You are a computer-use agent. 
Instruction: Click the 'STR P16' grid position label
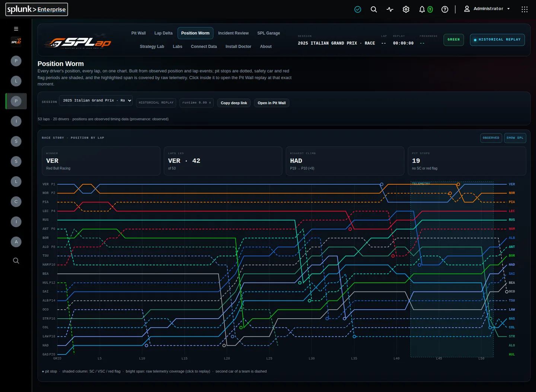(49, 319)
